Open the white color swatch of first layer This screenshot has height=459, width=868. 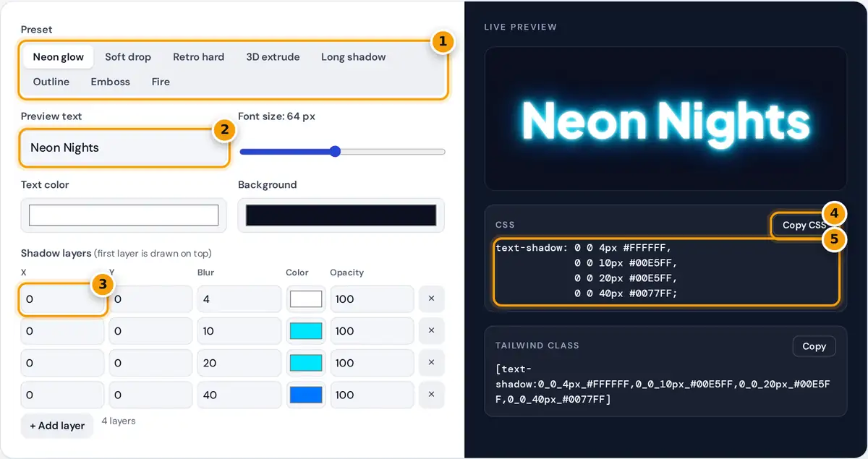coord(306,299)
